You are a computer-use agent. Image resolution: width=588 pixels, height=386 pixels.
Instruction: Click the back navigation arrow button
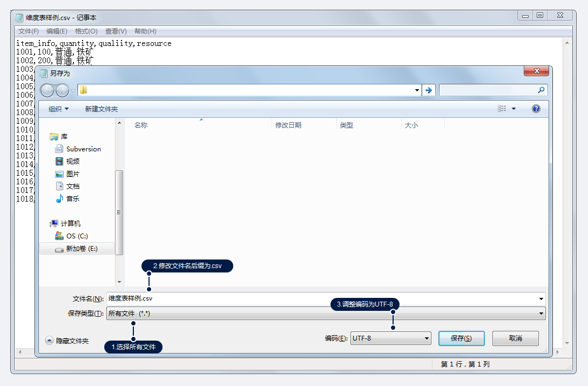click(48, 90)
